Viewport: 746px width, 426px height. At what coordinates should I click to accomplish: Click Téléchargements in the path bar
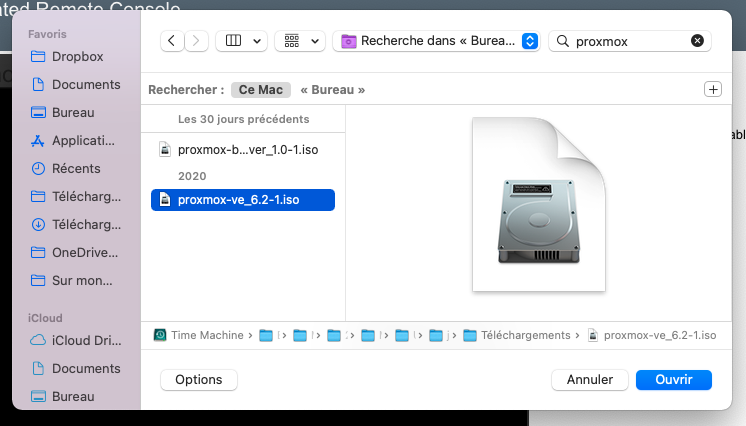(525, 336)
